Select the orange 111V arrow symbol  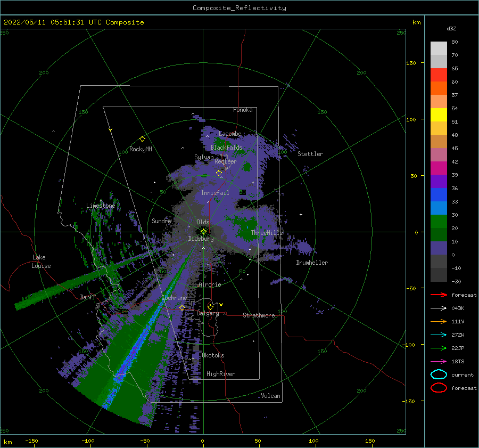click(x=439, y=321)
